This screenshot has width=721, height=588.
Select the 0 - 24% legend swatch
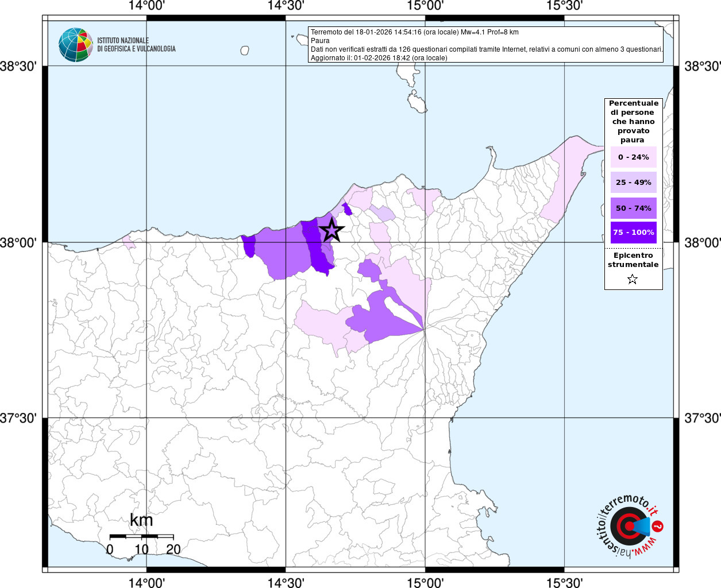[x=633, y=157]
